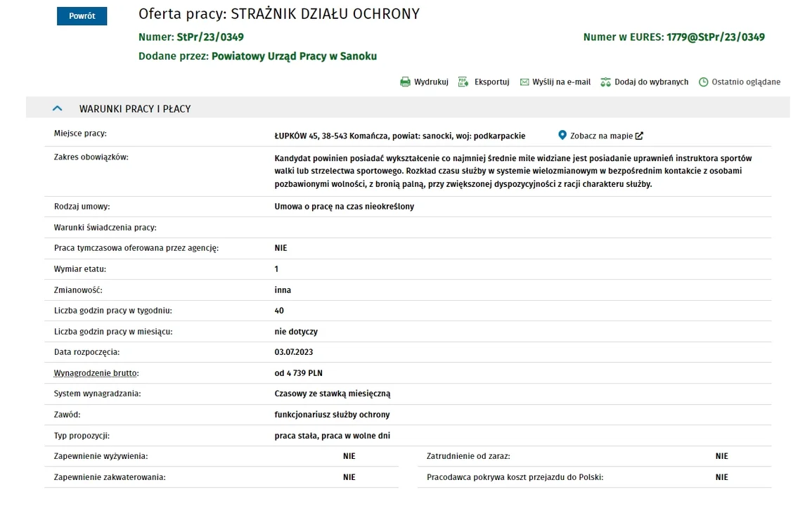Click the Wynagrodzenie brutto underlined label
Screen dimensions: 812x506
click(96, 373)
